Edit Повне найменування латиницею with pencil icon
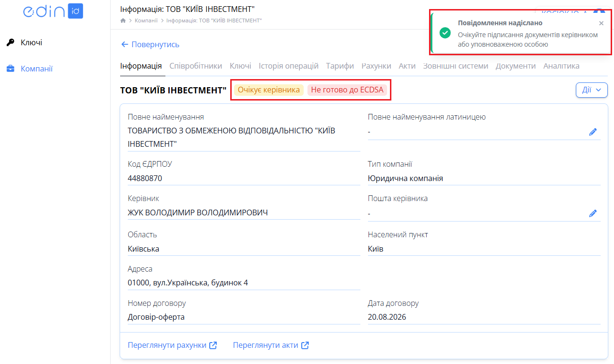Viewport: 614px width, 364px height. coord(593,132)
